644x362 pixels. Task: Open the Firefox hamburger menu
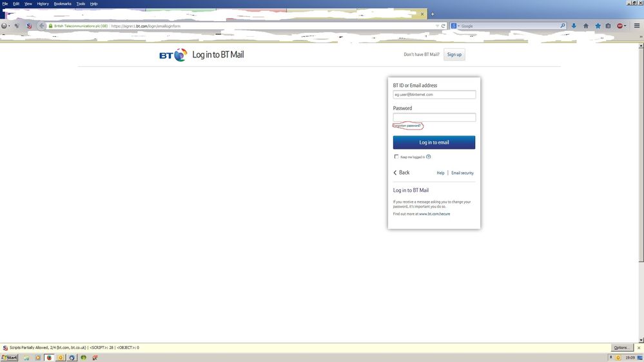point(637,26)
